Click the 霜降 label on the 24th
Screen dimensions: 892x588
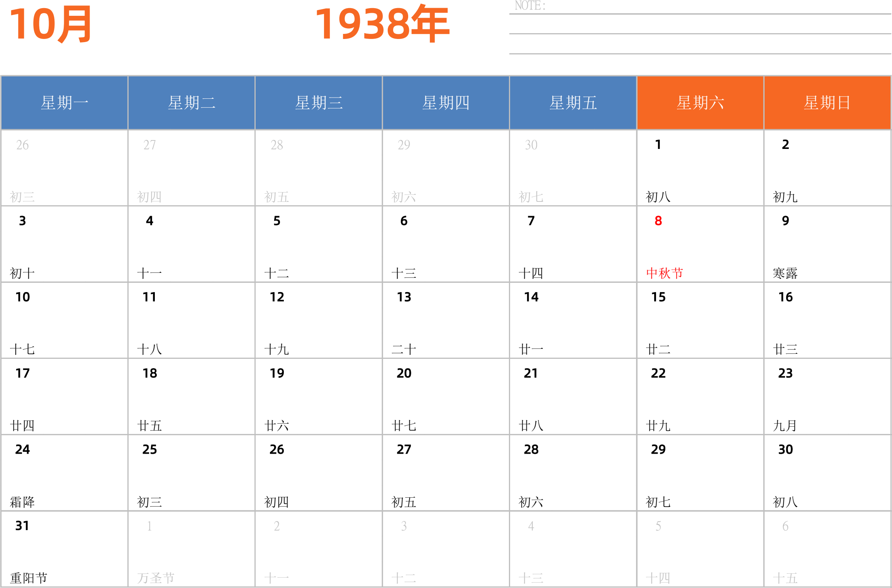(x=22, y=502)
